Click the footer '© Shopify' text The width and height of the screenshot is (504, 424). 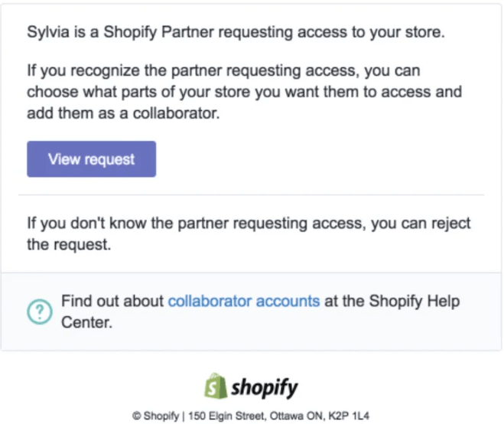tap(155, 416)
